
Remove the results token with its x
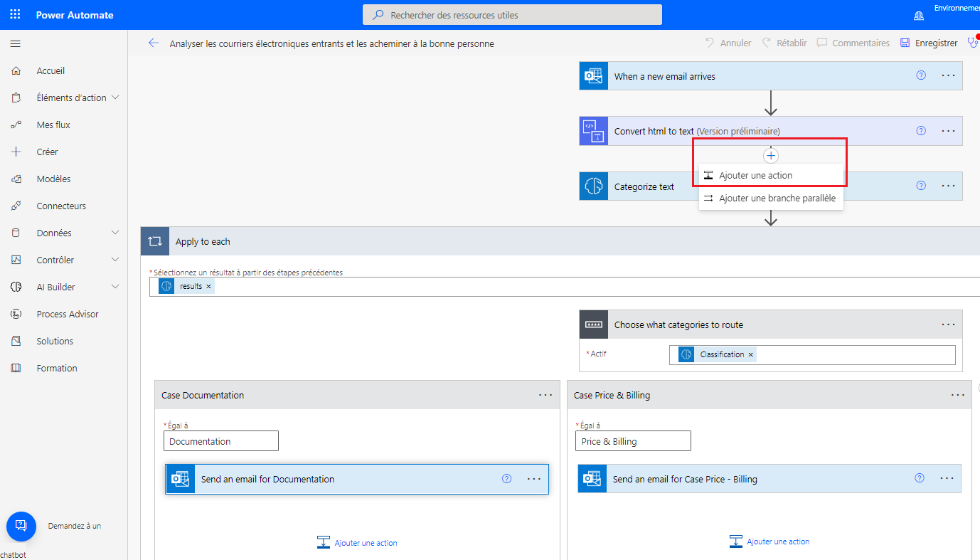coord(208,286)
